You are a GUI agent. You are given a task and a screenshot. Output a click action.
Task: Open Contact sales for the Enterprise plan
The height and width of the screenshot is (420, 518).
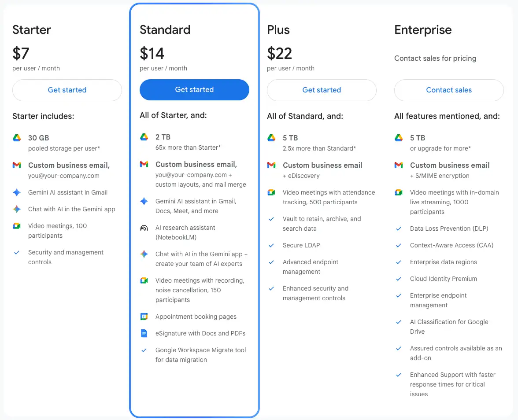(449, 90)
